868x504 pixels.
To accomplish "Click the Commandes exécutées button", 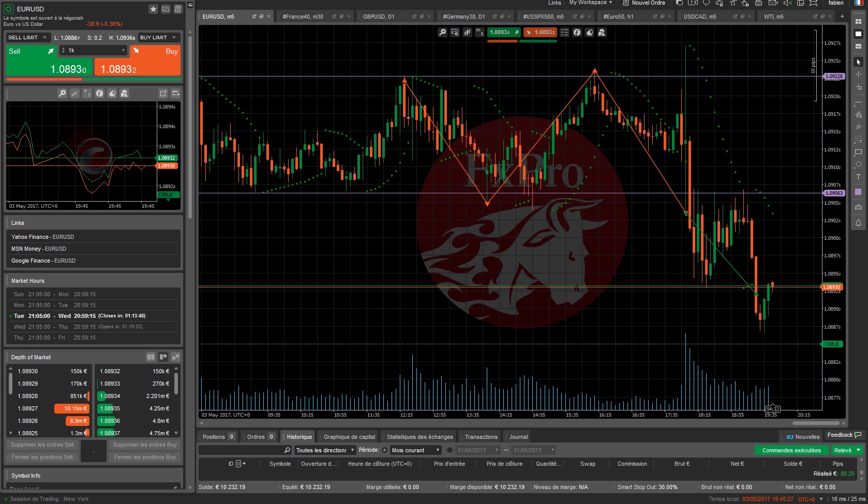I will [x=791, y=450].
